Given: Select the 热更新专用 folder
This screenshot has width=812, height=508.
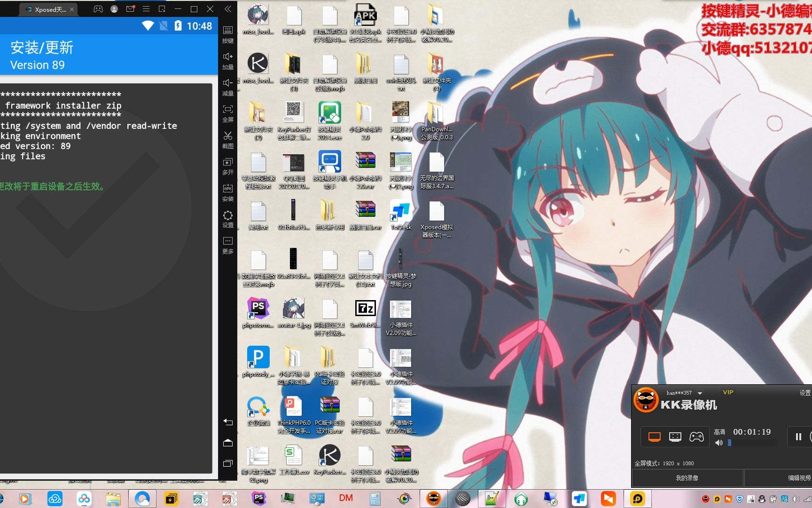Looking at the screenshot, I should pos(330,215).
